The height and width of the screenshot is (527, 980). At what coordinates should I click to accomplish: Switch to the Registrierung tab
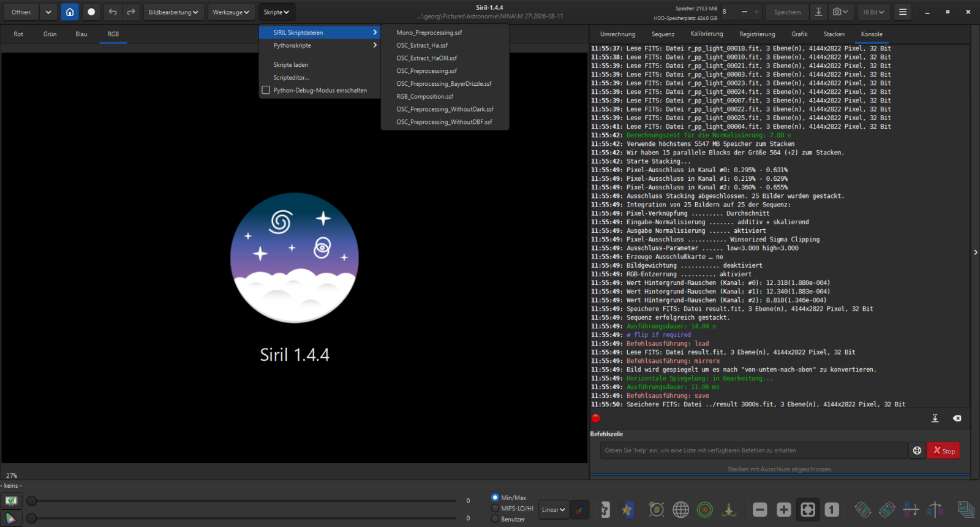point(757,34)
